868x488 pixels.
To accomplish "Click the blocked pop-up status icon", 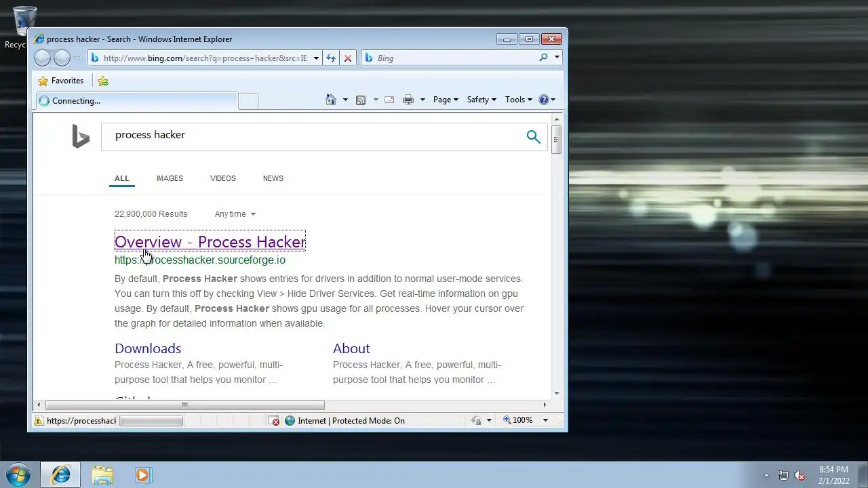I will tap(275, 421).
